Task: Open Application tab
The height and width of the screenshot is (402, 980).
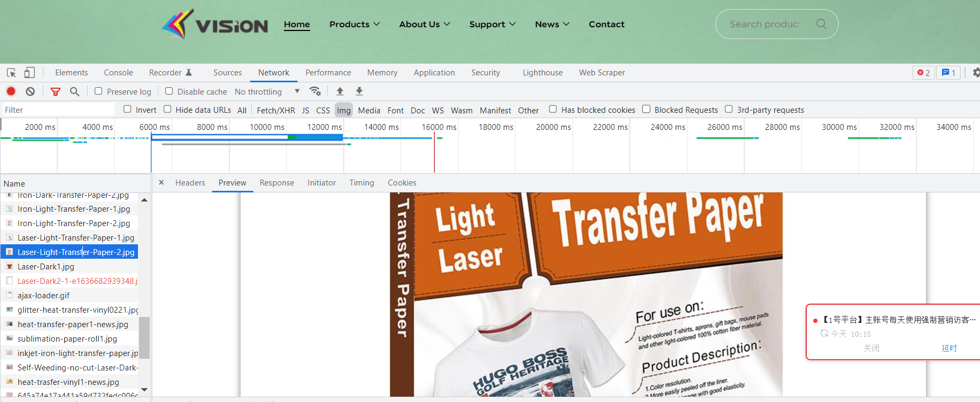Action: [x=434, y=73]
